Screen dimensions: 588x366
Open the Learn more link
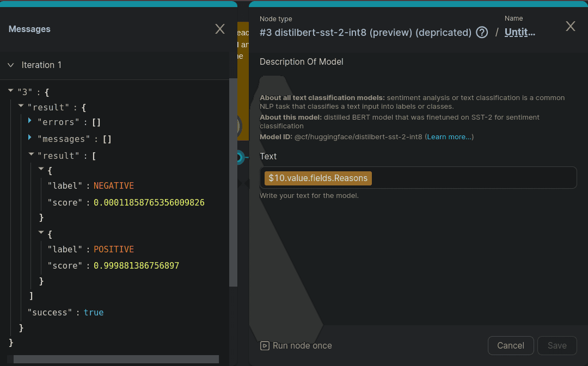449,137
